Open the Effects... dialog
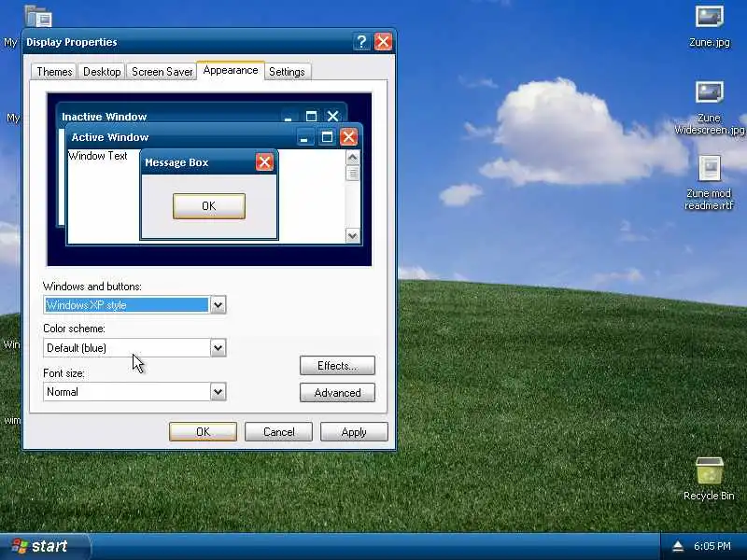 [x=337, y=366]
